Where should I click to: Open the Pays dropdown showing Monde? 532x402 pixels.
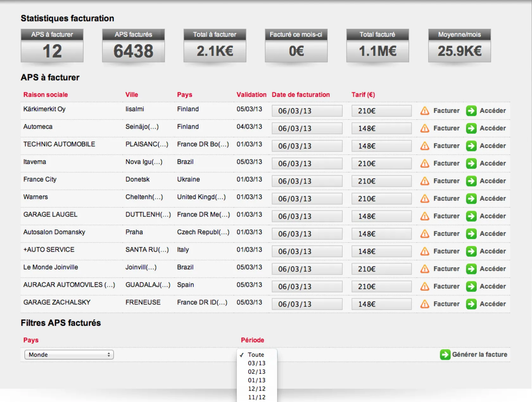(x=69, y=355)
